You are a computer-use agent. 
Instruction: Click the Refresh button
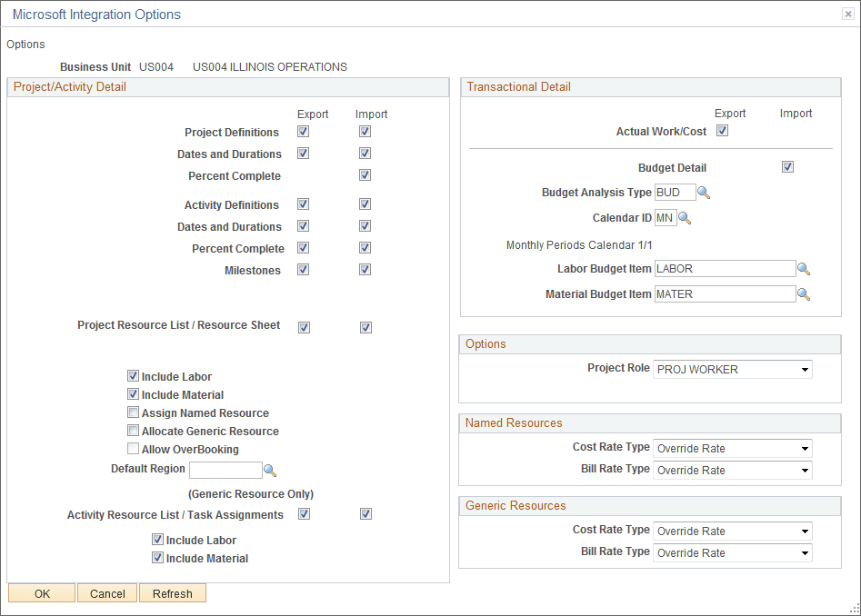click(172, 592)
